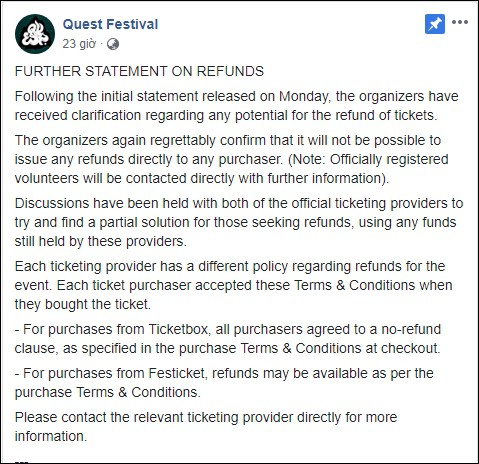Viewport: 479px width, 464px height.
Task: Click the 'still held by these providers' line
Action: 100,241
